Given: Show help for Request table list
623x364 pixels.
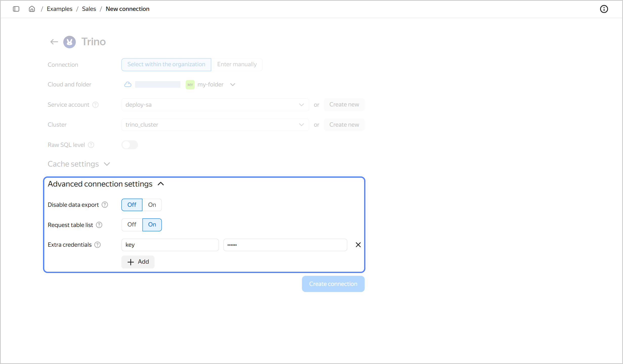Looking at the screenshot, I should (x=99, y=225).
